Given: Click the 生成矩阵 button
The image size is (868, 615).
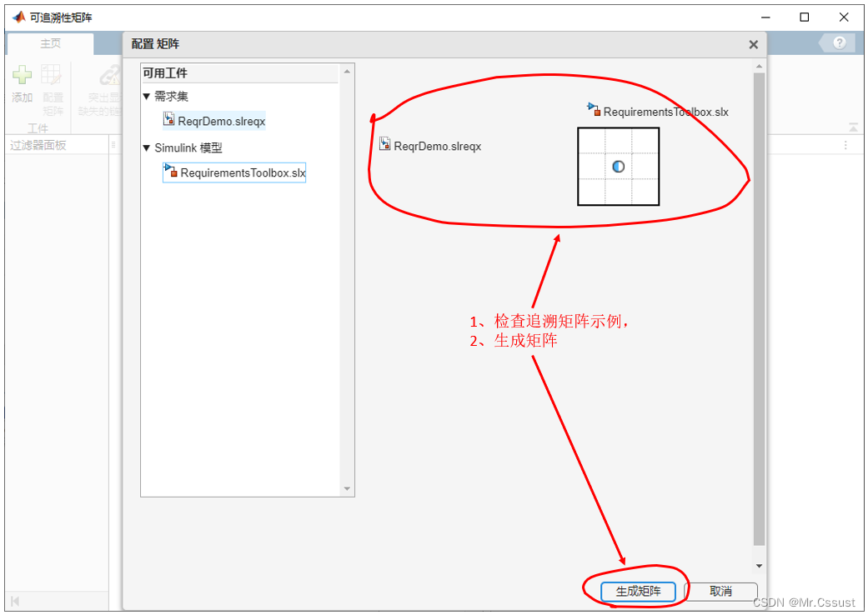Looking at the screenshot, I should pos(638,591).
